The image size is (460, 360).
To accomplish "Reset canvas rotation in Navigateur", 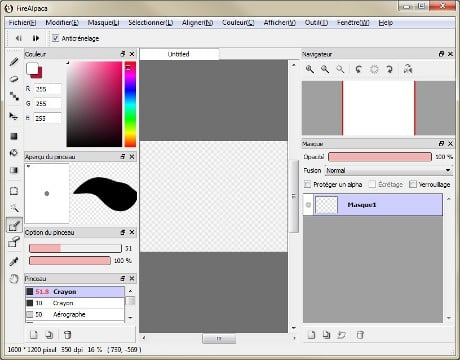I will pos(374,69).
